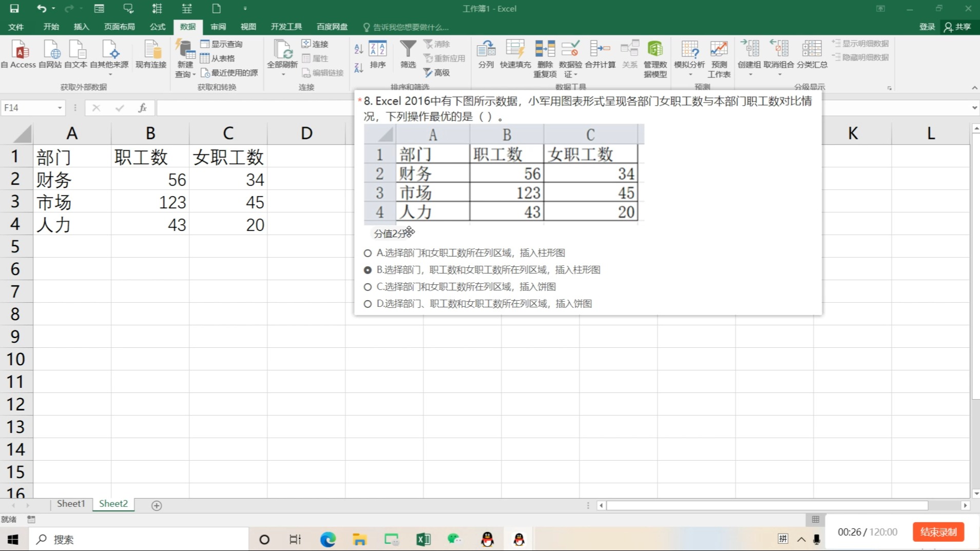
Task: Click Recent Sources (最近使用的源)
Action: point(229,73)
